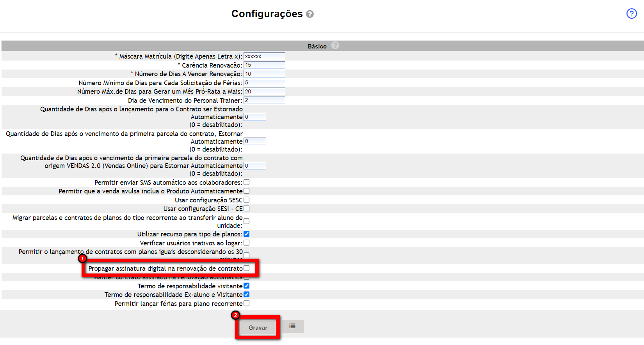Enable Propagar assinatura digital na renovação checkbox
This screenshot has width=644, height=345.
[247, 268]
